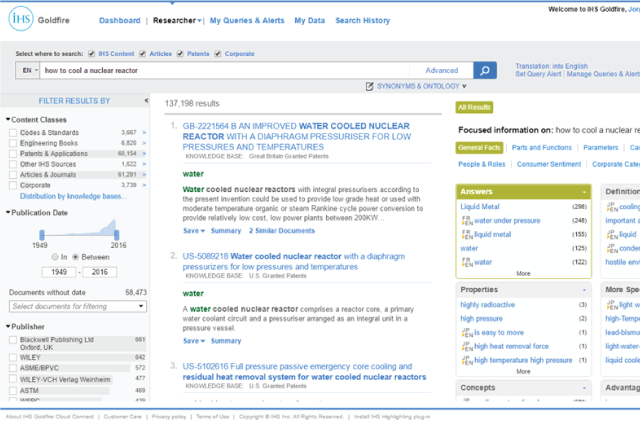The width and height of the screenshot is (640, 426).
Task: Click JP/EN icon beside high heat removal force
Action: (x=467, y=346)
